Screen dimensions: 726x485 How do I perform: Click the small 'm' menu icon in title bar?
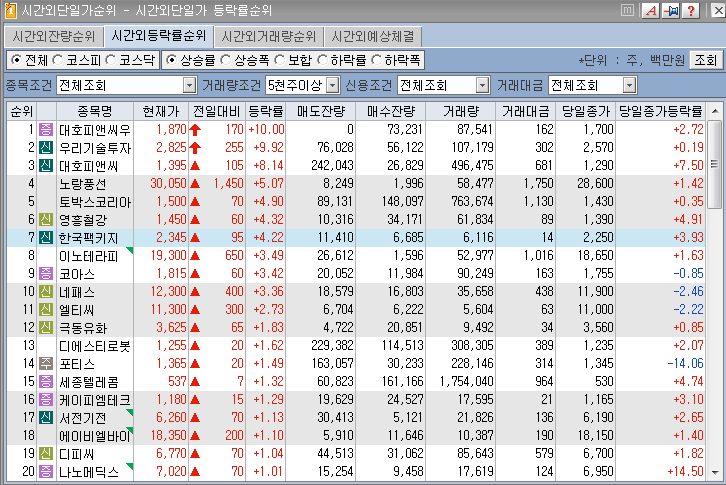pyautogui.click(x=627, y=10)
